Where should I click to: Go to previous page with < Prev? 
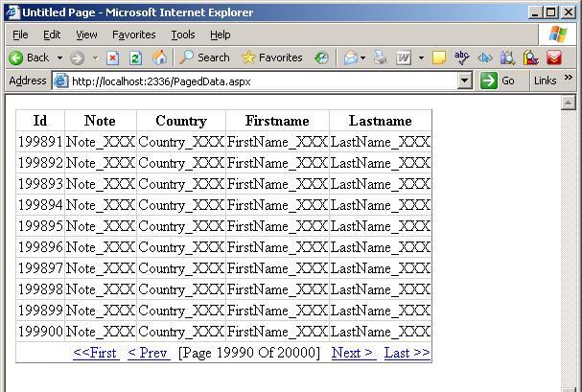click(149, 353)
